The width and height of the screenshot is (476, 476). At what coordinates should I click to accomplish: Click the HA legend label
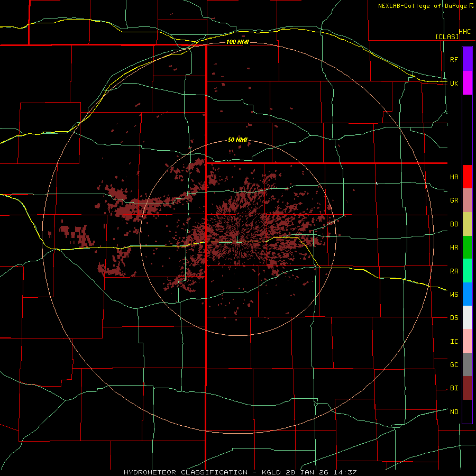(x=454, y=177)
